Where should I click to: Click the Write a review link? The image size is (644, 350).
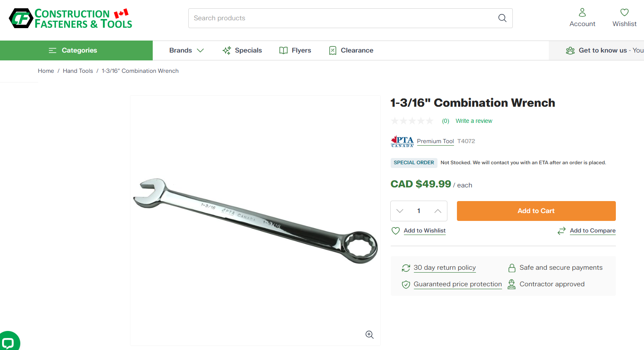pyautogui.click(x=474, y=121)
